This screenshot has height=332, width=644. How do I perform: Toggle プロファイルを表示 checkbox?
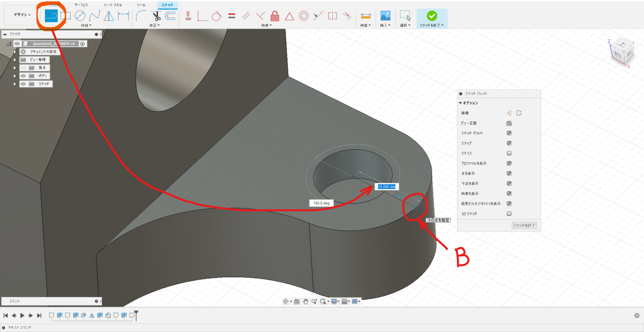coord(509,163)
